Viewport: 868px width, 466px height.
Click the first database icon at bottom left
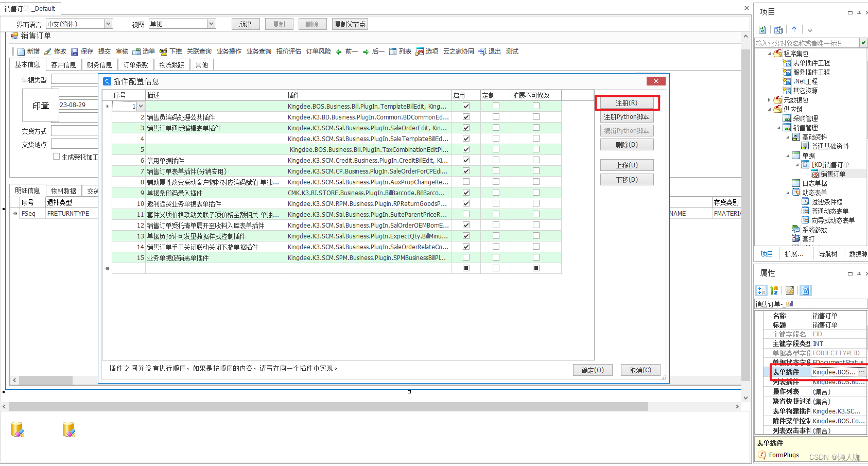point(18,429)
